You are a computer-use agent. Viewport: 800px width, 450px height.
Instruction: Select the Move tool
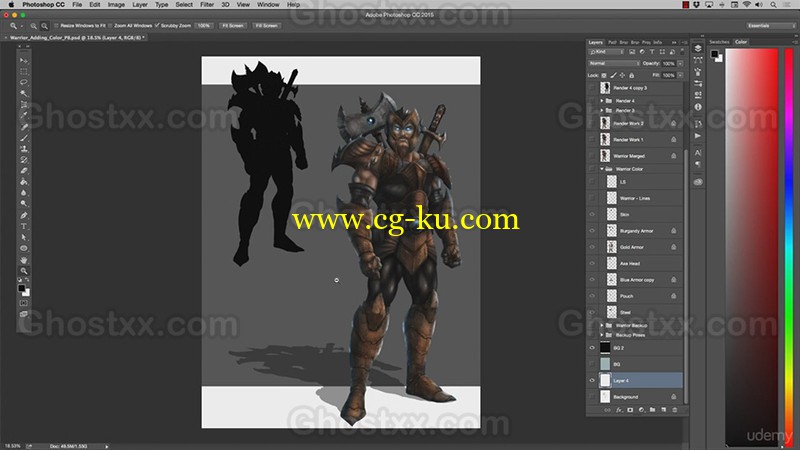point(23,61)
